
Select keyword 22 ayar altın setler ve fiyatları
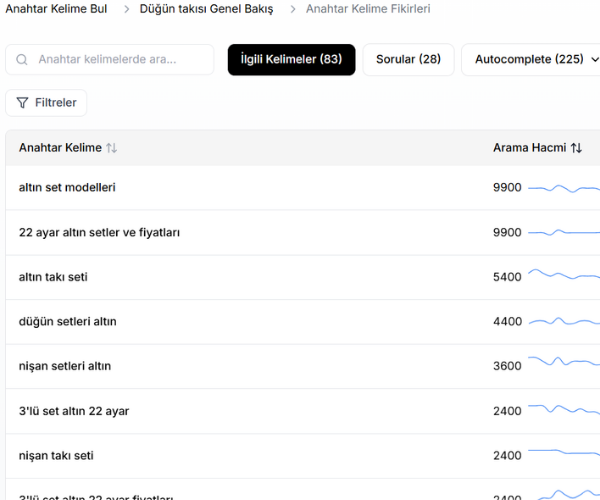pos(99,232)
